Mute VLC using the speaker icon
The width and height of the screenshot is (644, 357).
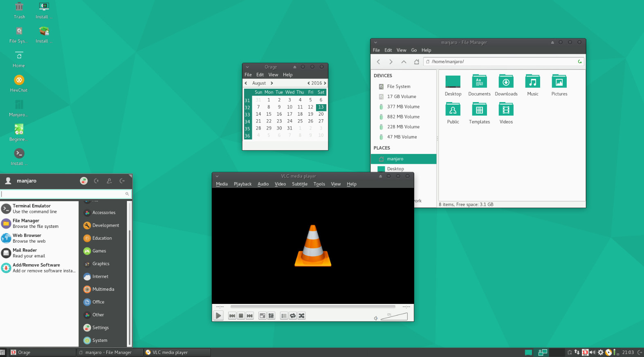coord(376,318)
